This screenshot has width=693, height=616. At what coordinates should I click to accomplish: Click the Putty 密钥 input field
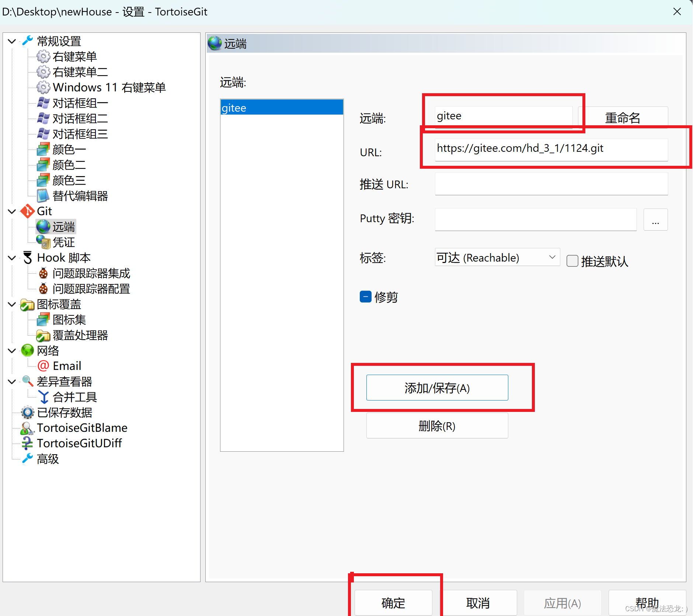pos(536,220)
